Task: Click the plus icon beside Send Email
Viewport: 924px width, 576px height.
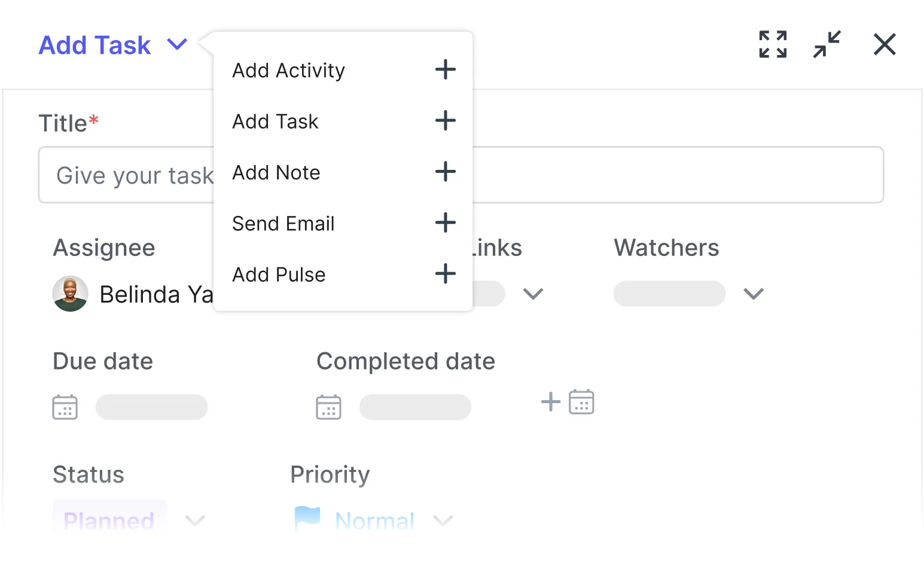Action: (446, 223)
